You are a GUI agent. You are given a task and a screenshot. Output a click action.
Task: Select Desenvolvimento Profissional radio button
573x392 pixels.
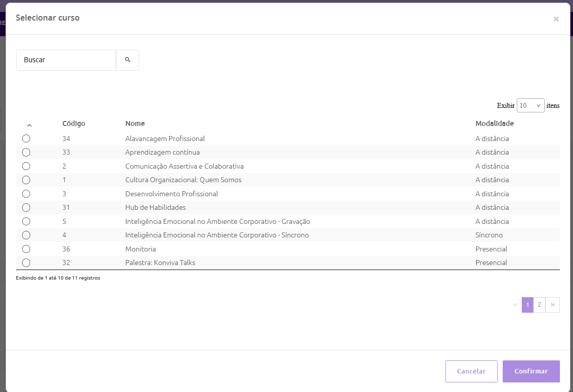pos(26,194)
